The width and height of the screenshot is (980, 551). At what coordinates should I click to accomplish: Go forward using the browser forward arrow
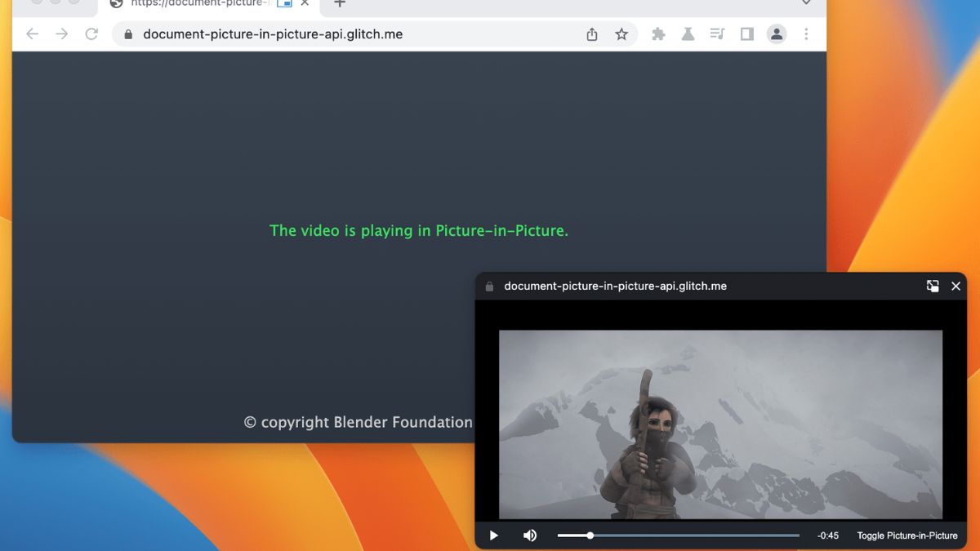(x=62, y=34)
